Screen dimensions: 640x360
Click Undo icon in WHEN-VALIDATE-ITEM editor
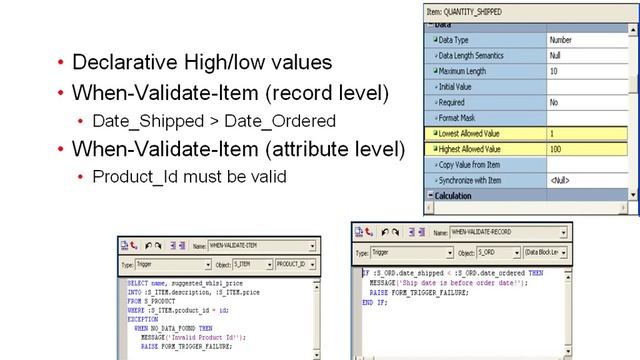(x=148, y=246)
